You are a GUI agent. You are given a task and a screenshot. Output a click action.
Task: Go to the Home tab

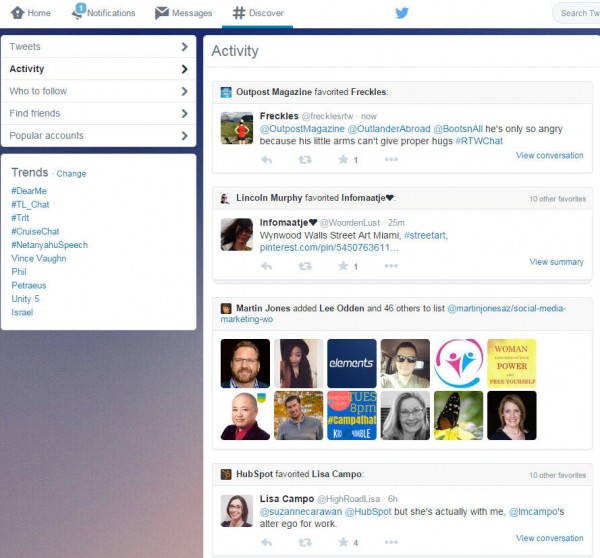pyautogui.click(x=31, y=13)
